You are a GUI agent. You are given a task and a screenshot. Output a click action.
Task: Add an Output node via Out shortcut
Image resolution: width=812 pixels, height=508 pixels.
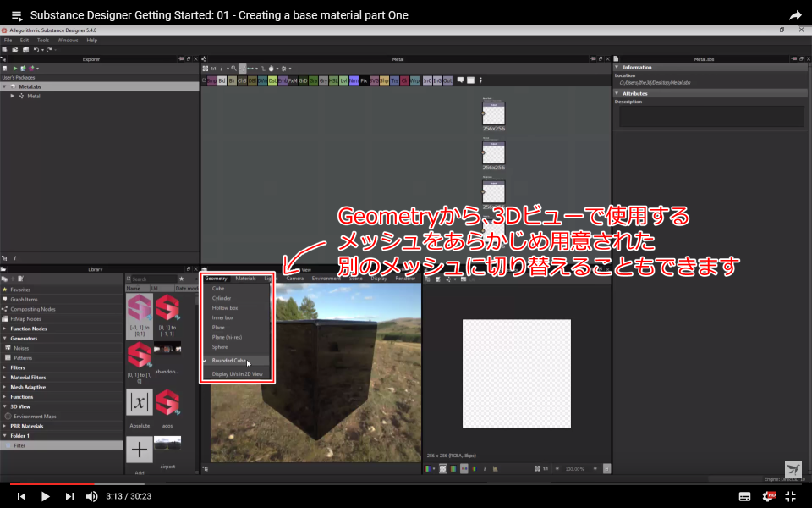point(447,81)
